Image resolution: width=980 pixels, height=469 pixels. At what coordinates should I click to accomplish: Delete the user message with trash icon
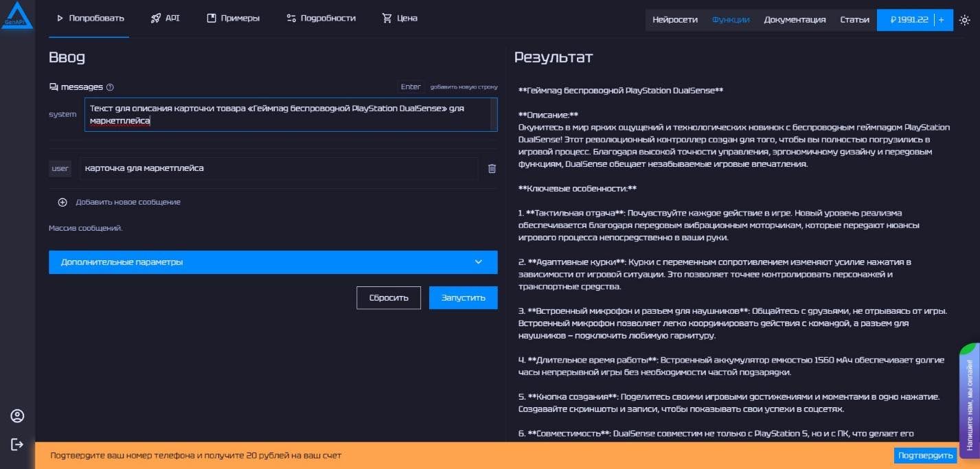point(492,168)
